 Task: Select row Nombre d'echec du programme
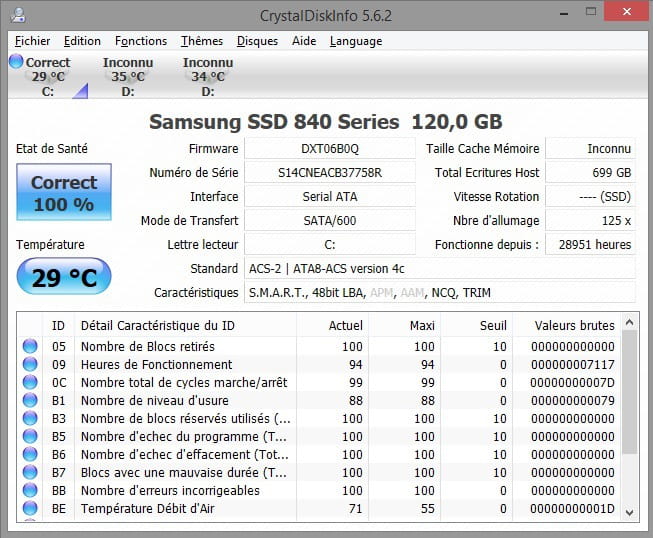click(x=319, y=436)
